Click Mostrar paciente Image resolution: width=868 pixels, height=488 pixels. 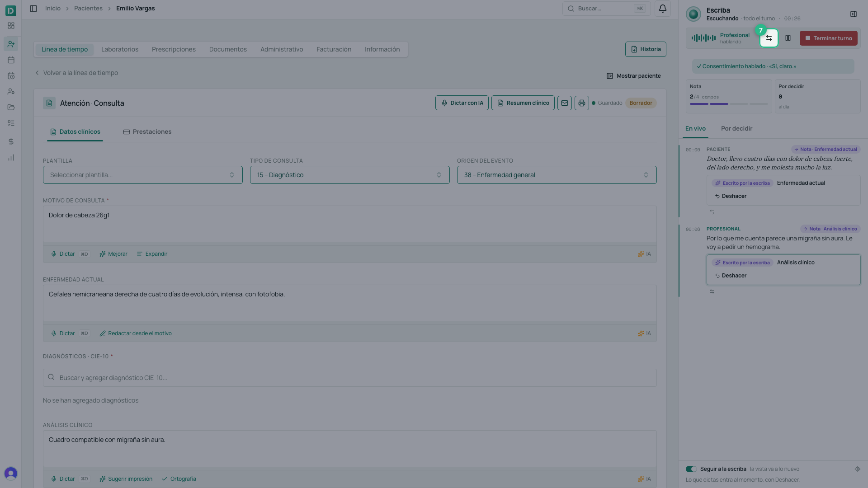[633, 76]
